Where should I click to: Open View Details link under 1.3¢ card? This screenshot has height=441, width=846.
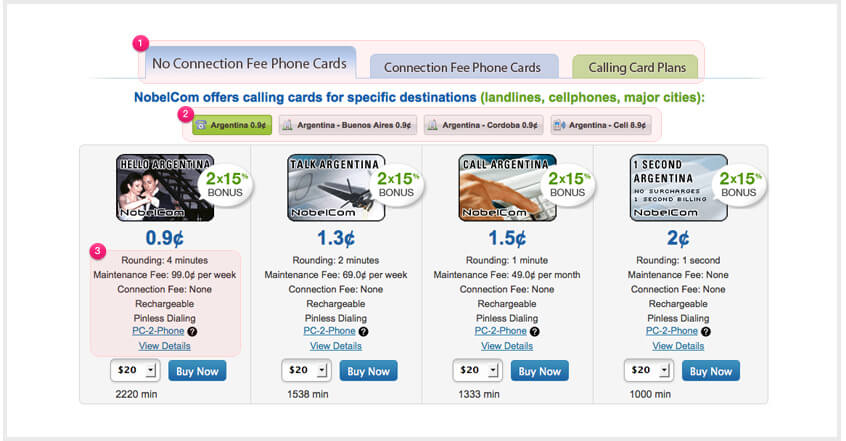coord(336,346)
